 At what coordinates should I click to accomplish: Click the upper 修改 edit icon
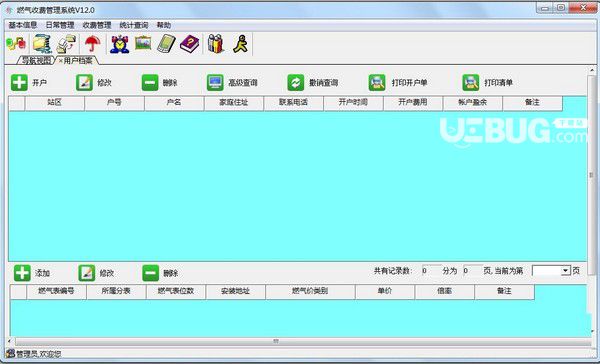pos(84,83)
